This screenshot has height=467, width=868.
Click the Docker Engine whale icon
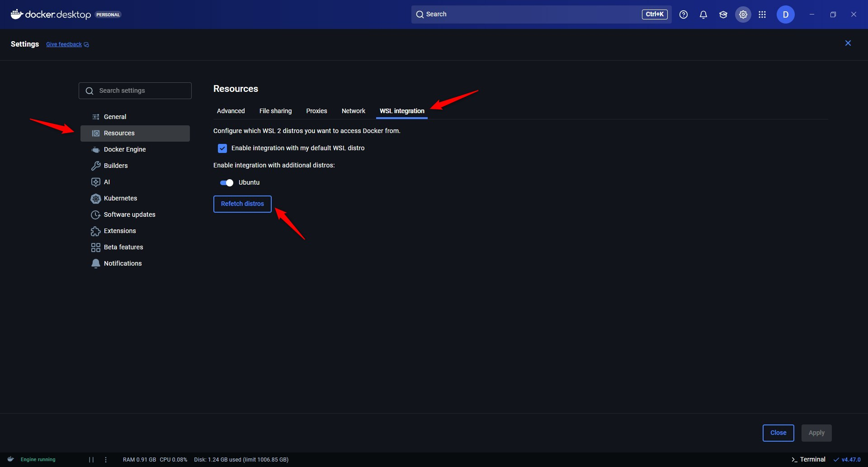pyautogui.click(x=96, y=149)
